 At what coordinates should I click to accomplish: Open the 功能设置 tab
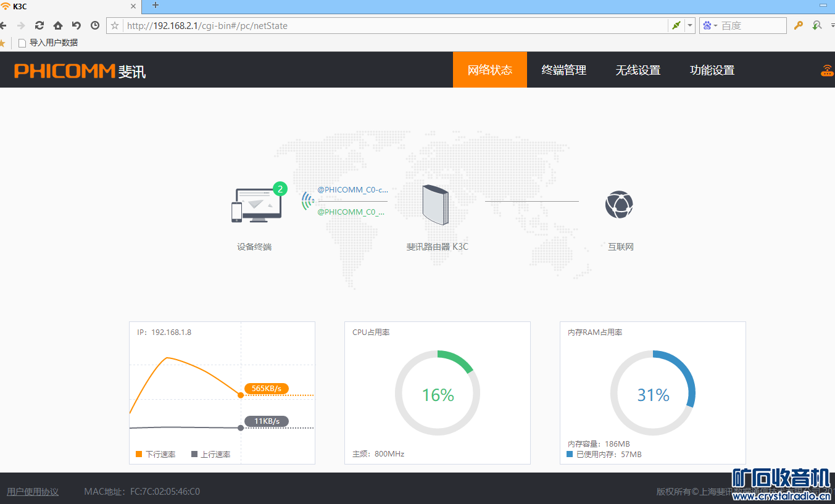click(712, 70)
